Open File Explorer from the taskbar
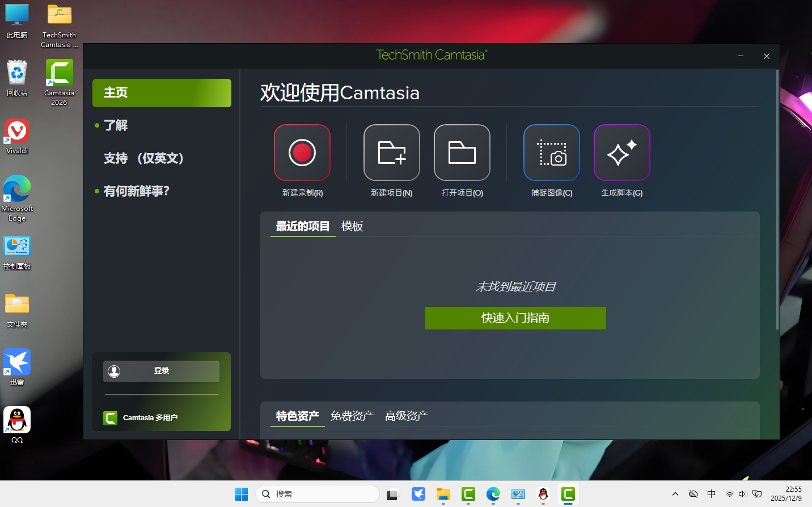This screenshot has height=507, width=812. coord(443,495)
